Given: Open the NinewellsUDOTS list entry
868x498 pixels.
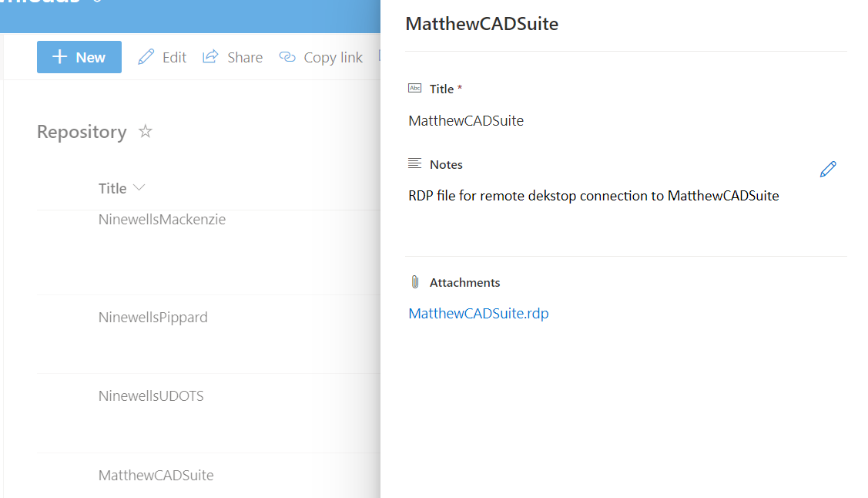Looking at the screenshot, I should click(151, 396).
